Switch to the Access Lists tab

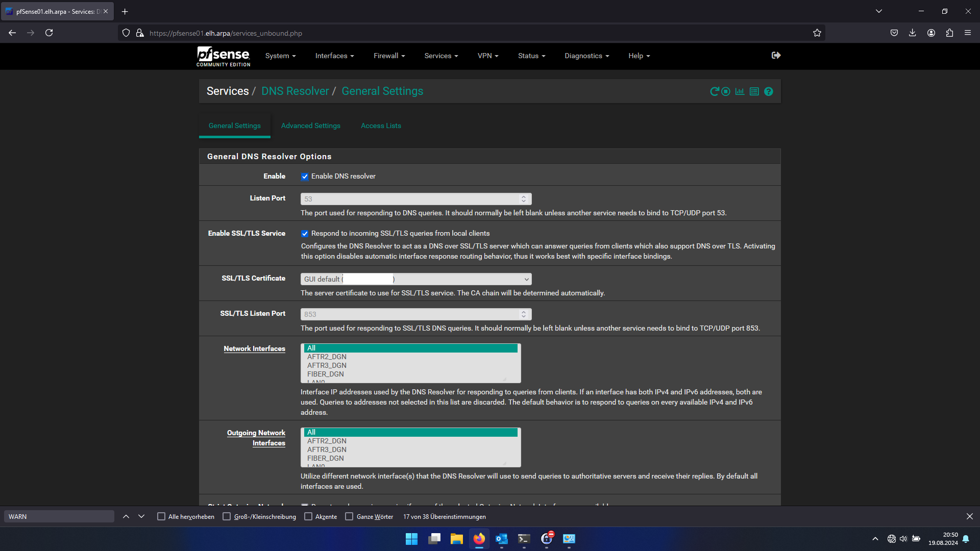381,126
